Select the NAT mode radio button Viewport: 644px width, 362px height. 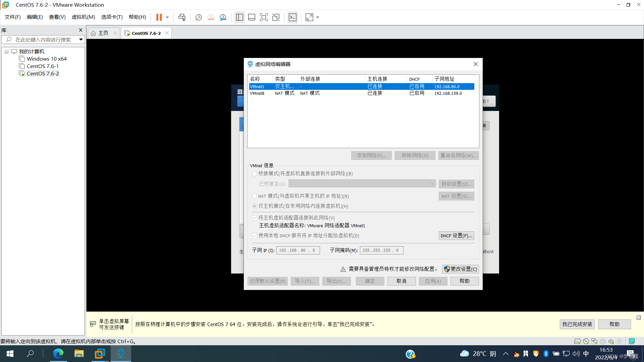[255, 196]
